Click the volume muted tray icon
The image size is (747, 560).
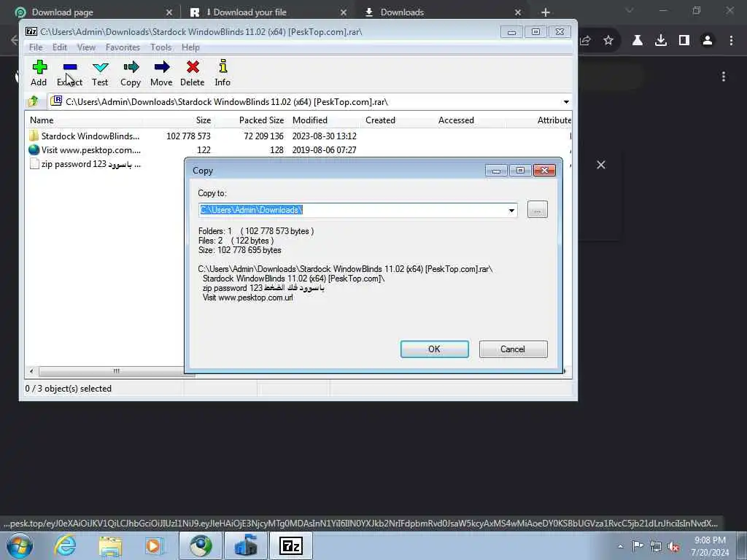673,547
